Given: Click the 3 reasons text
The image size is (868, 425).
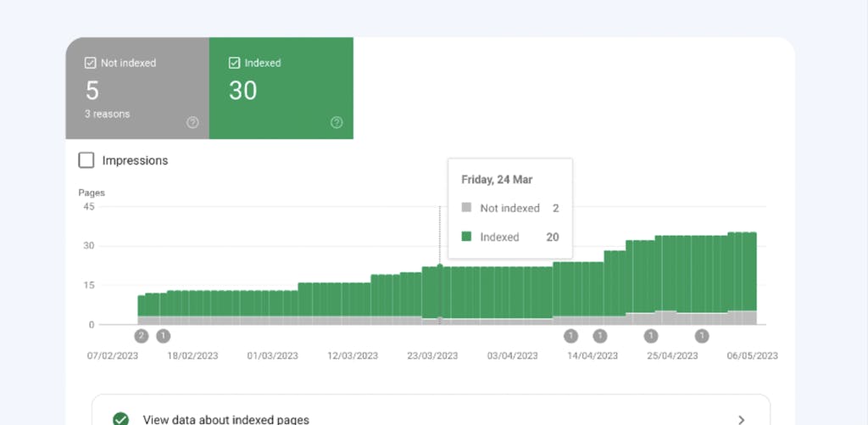Looking at the screenshot, I should [x=108, y=114].
